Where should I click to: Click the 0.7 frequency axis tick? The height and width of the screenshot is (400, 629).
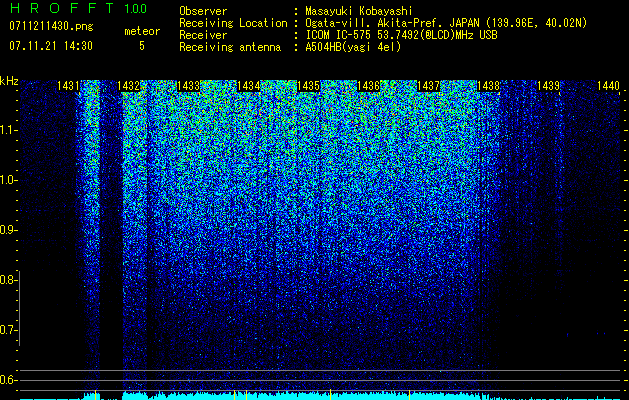[x=8, y=330]
